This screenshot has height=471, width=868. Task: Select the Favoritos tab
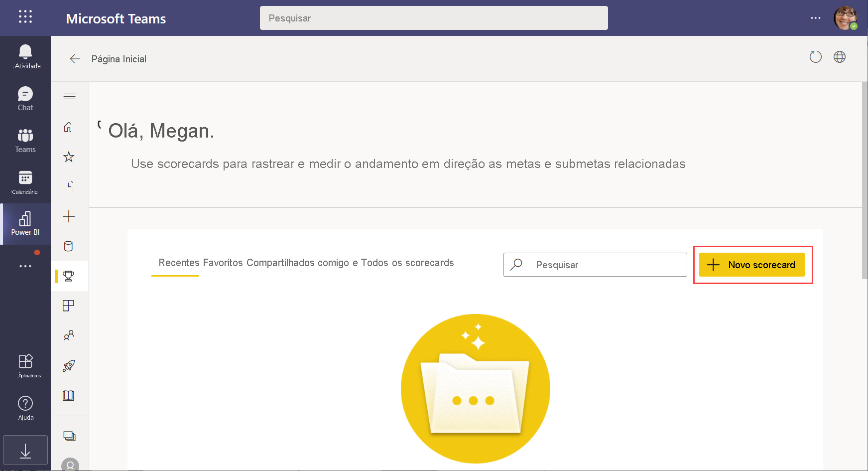(223, 263)
